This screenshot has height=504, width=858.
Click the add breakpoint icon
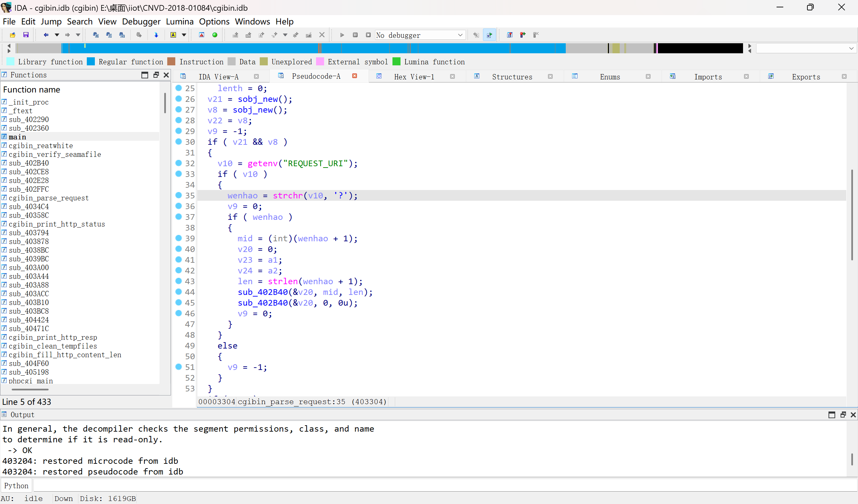[x=523, y=35]
